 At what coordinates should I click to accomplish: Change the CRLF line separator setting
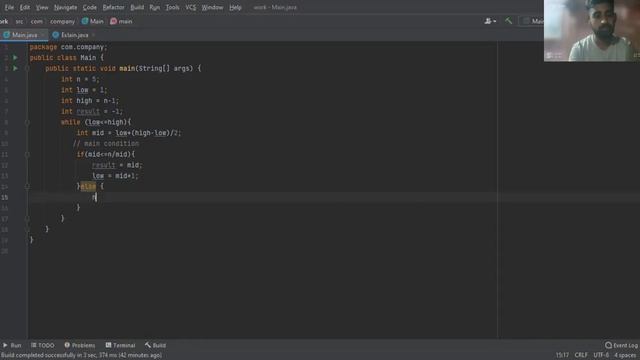click(581, 355)
